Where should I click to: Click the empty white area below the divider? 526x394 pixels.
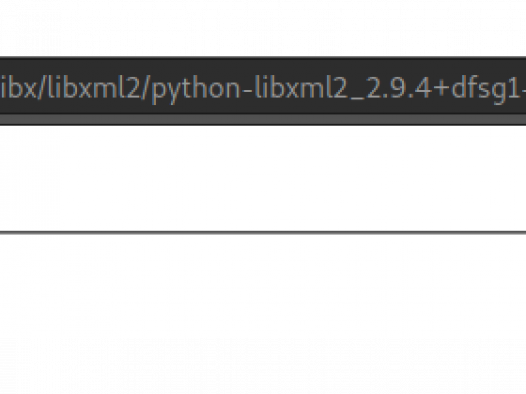tap(263, 285)
